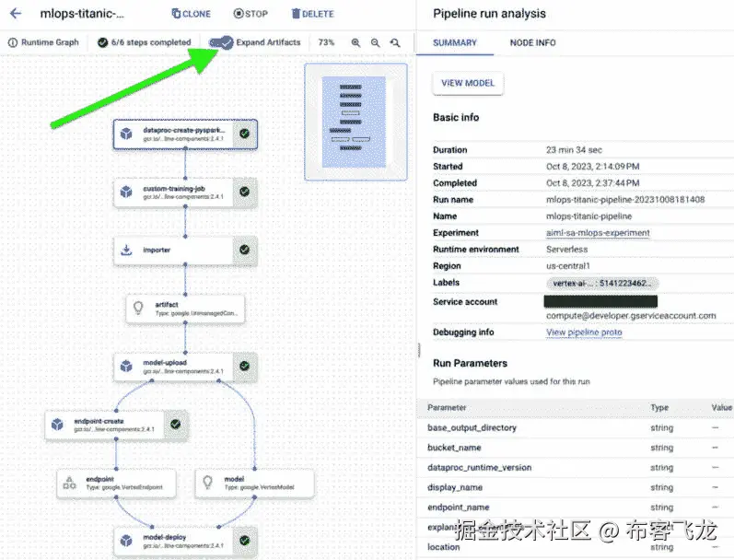Zoom out of the pipeline graph

376,42
